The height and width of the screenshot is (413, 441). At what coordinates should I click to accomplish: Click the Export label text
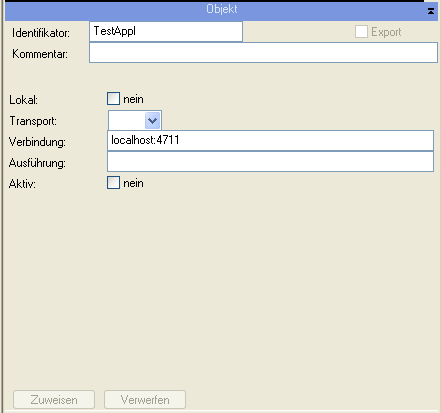tap(386, 32)
